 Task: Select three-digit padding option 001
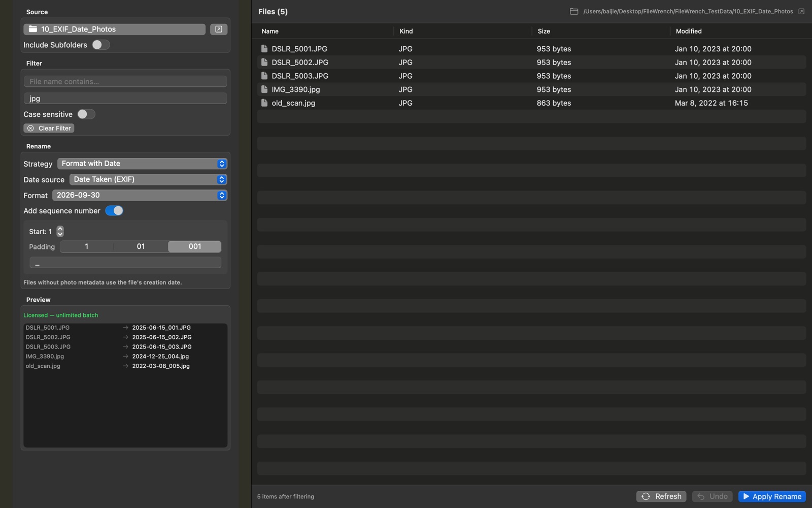pyautogui.click(x=195, y=247)
